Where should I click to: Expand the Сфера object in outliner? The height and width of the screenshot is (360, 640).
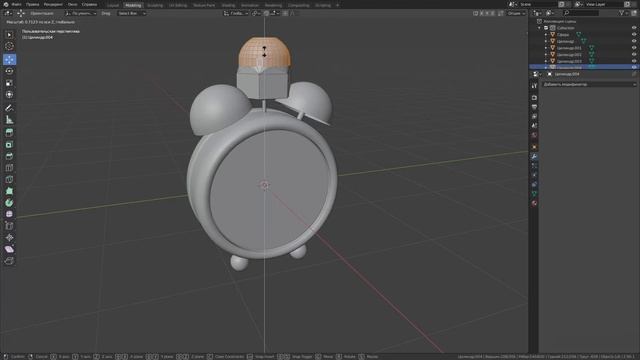coord(546,35)
